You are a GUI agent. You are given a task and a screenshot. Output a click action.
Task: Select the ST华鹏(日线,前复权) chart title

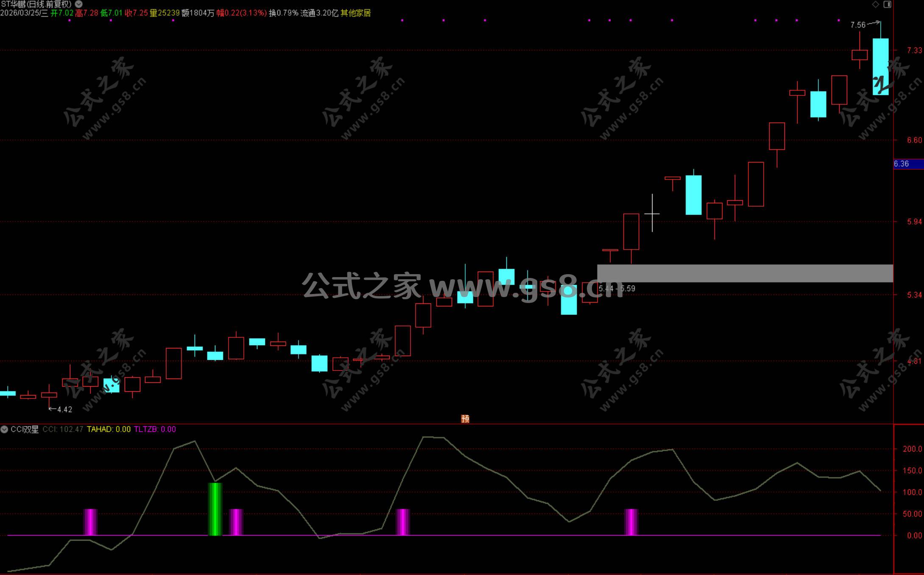point(36,4)
